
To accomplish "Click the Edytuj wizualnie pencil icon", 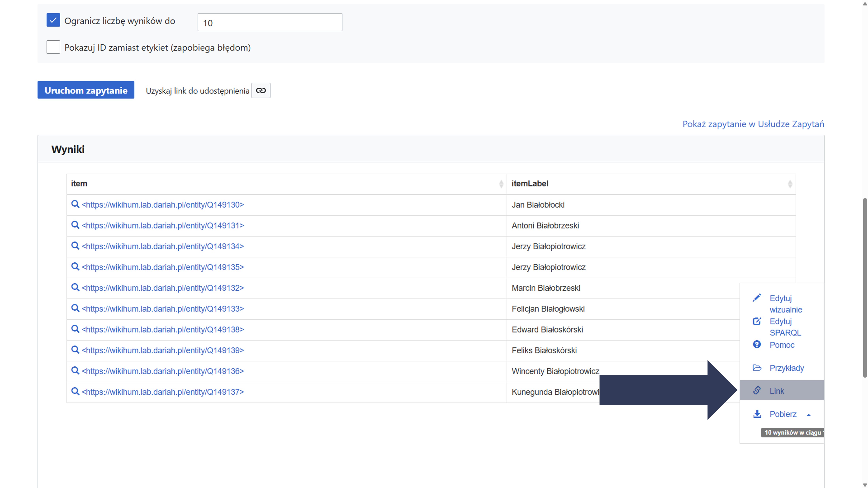I will tap(757, 298).
